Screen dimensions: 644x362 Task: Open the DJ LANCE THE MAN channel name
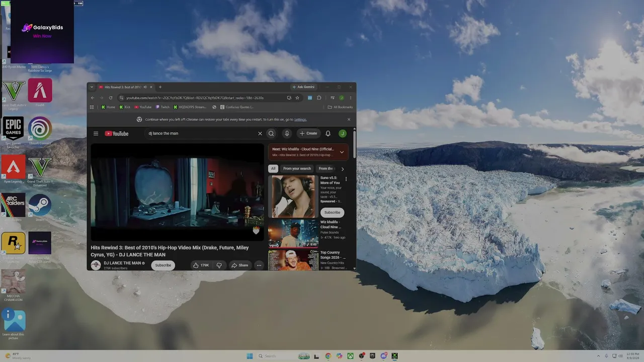tap(122, 263)
